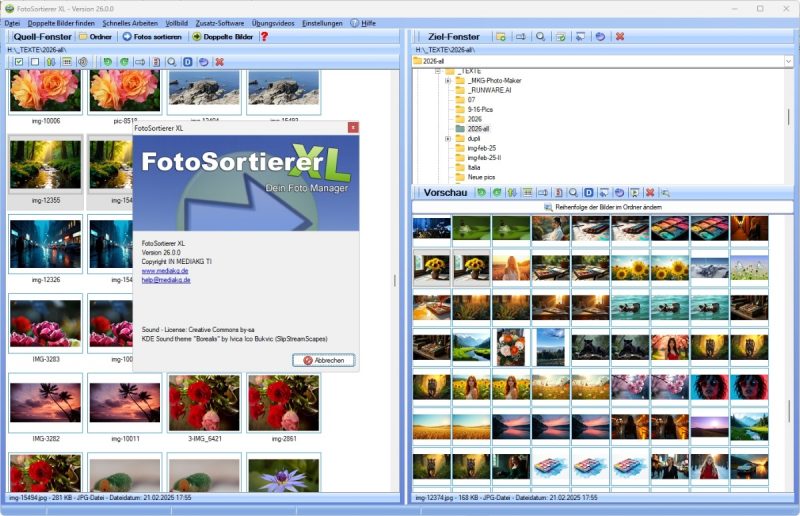
Task: Click blue D icon in Quell-Fenster toolbar
Action: [x=188, y=62]
